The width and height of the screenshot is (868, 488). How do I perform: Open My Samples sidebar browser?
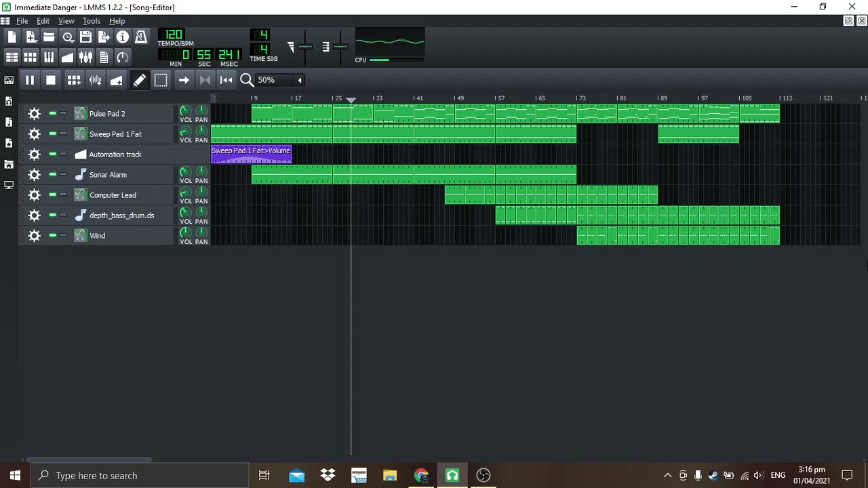point(9,122)
